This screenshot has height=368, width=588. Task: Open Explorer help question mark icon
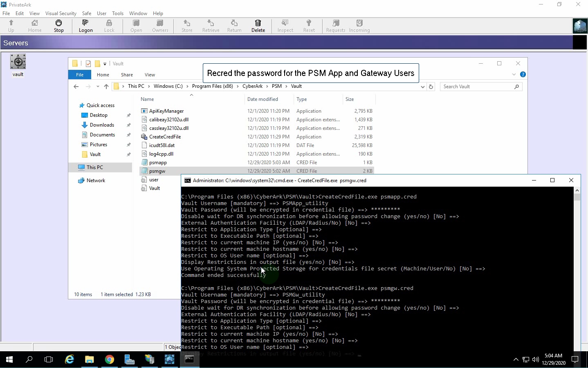coord(523,74)
